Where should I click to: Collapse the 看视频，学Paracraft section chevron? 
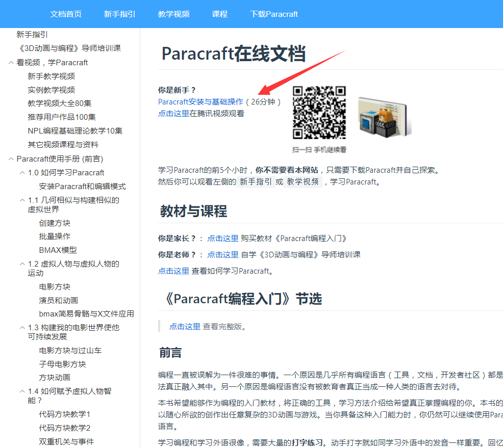11,63
